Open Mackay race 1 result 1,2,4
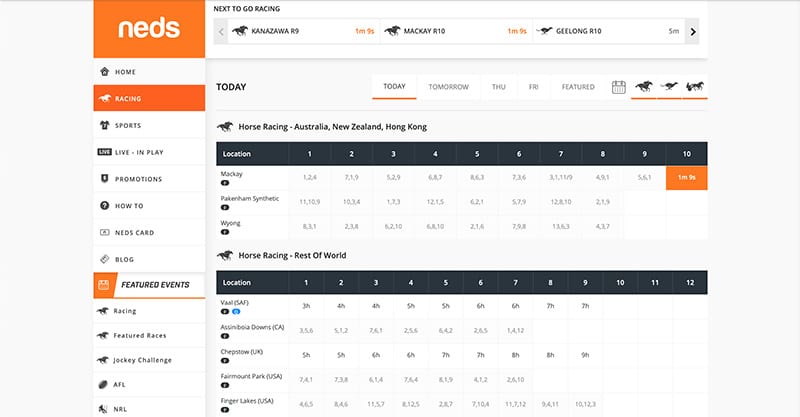Viewport: 800px width, 417px height. coord(309,178)
